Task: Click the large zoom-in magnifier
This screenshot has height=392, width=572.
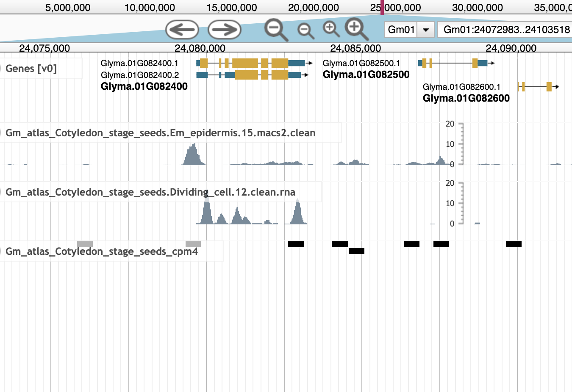Action: (x=357, y=30)
